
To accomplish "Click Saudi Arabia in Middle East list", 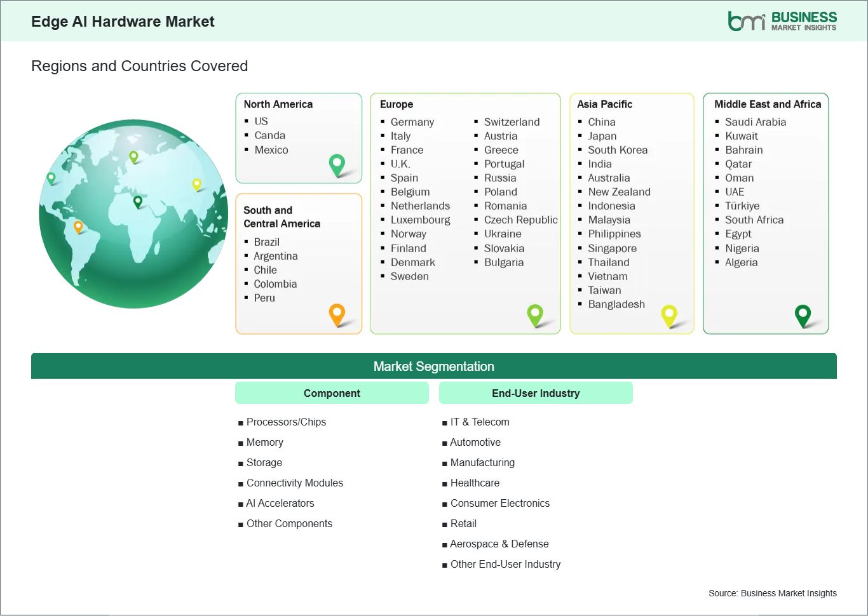I will [x=755, y=122].
